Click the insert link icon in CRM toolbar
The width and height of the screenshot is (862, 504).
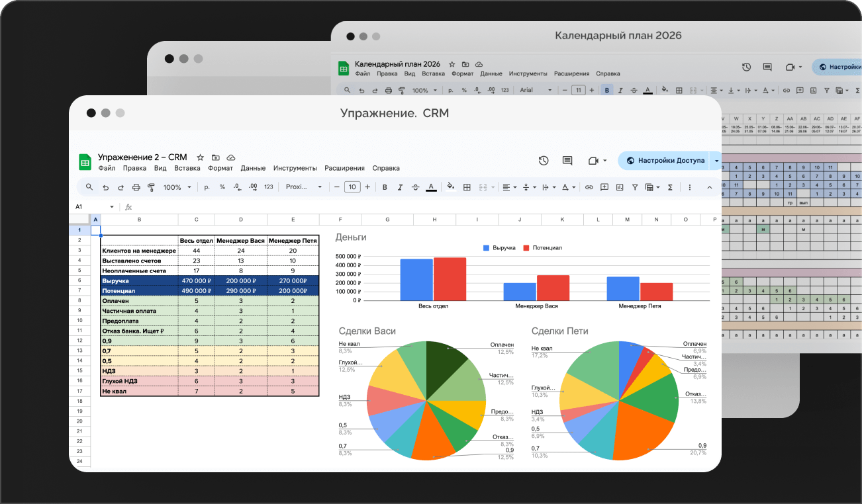(x=589, y=187)
